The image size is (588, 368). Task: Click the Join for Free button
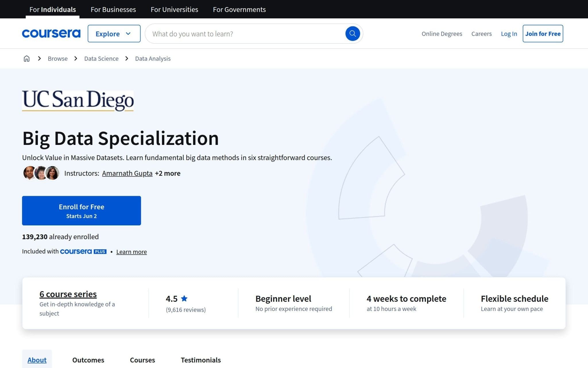pyautogui.click(x=543, y=34)
